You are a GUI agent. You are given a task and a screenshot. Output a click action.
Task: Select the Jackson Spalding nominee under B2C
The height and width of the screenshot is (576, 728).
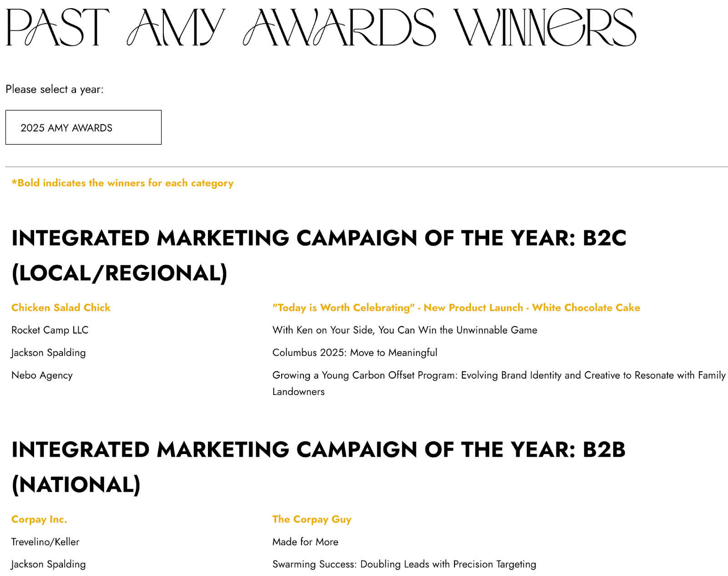48,353
